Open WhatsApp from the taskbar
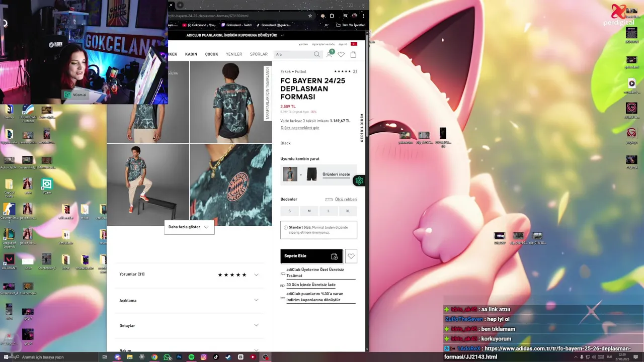 (x=167, y=357)
